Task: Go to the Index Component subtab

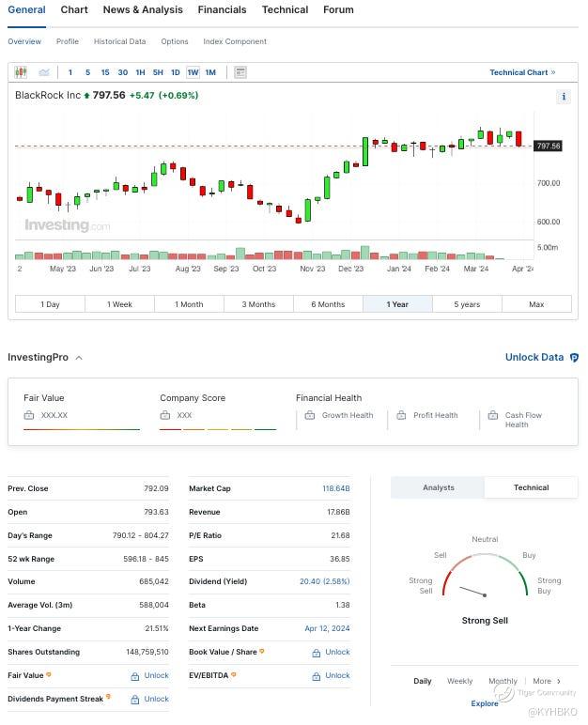Action: (235, 41)
